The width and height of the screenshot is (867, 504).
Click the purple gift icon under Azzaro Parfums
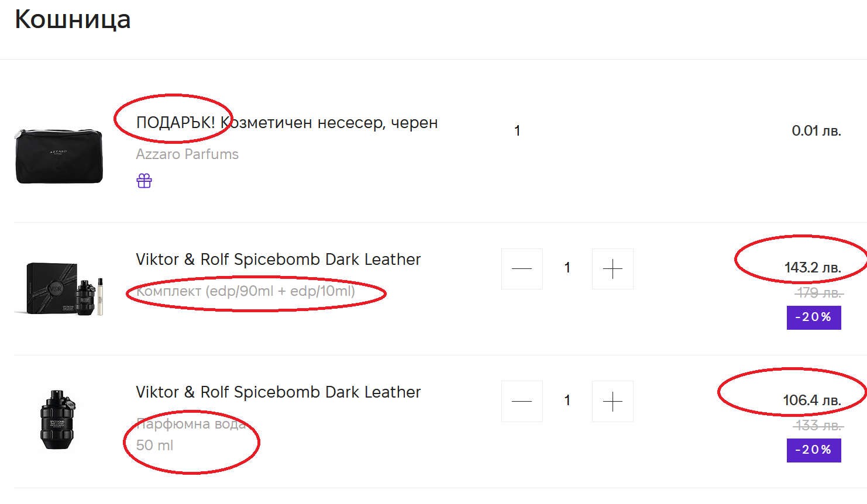144,181
